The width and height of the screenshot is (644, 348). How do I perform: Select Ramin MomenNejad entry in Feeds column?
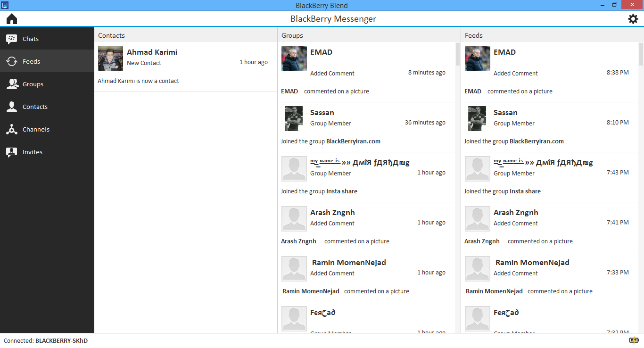point(532,263)
